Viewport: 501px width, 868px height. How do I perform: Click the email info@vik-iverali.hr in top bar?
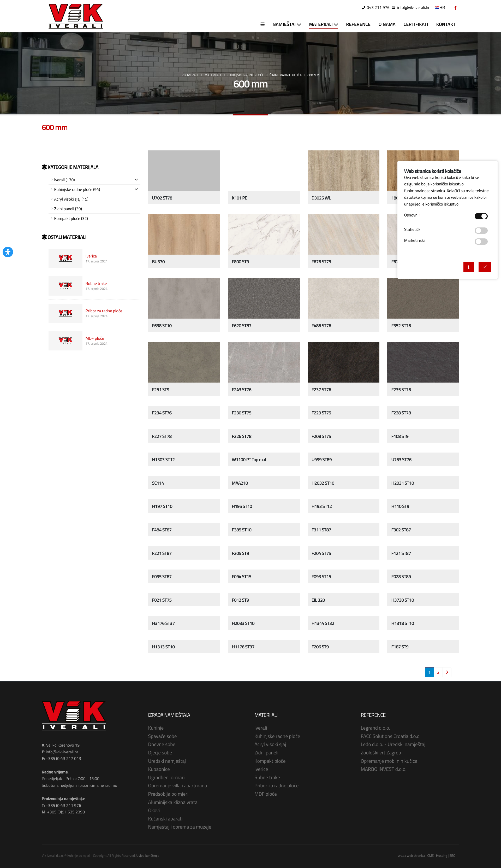tap(413, 8)
